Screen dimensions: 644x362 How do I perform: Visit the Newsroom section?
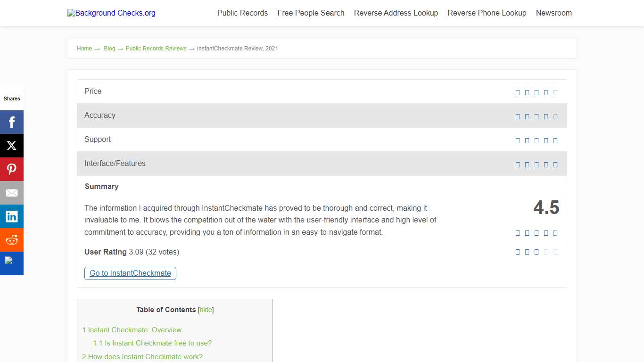coord(553,13)
